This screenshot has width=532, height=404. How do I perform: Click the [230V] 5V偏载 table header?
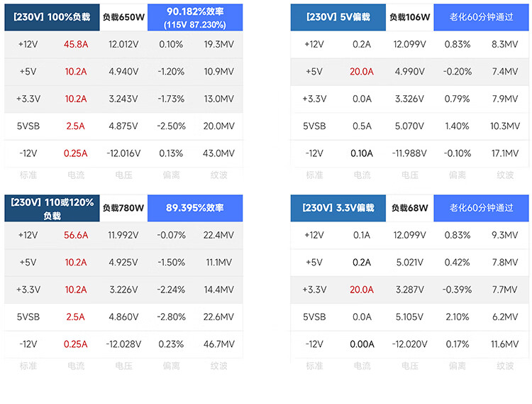(338, 17)
